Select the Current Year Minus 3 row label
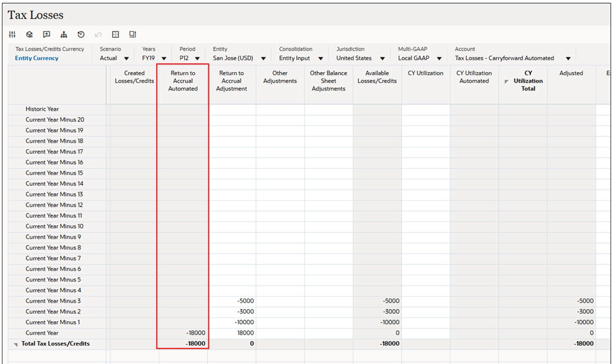 [x=53, y=301]
